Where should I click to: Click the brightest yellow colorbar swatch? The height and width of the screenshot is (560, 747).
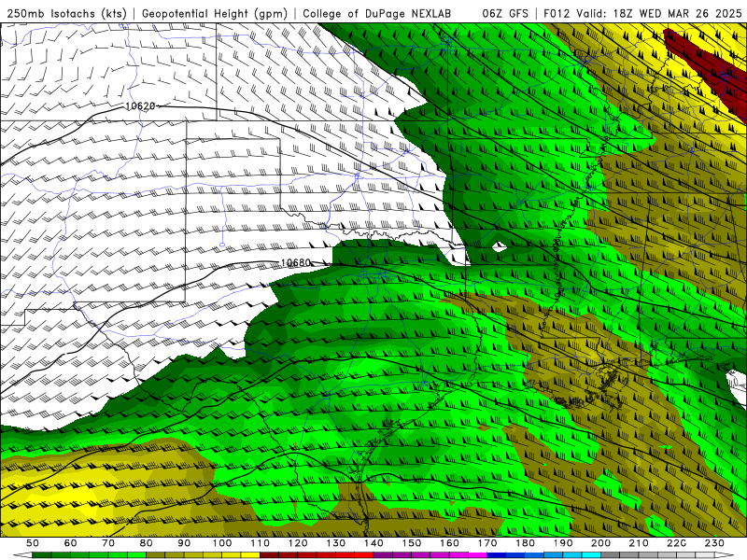point(250,555)
